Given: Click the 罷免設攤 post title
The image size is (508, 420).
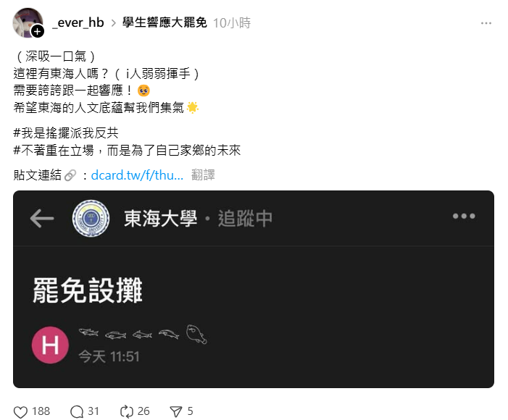Looking at the screenshot, I should tap(88, 290).
